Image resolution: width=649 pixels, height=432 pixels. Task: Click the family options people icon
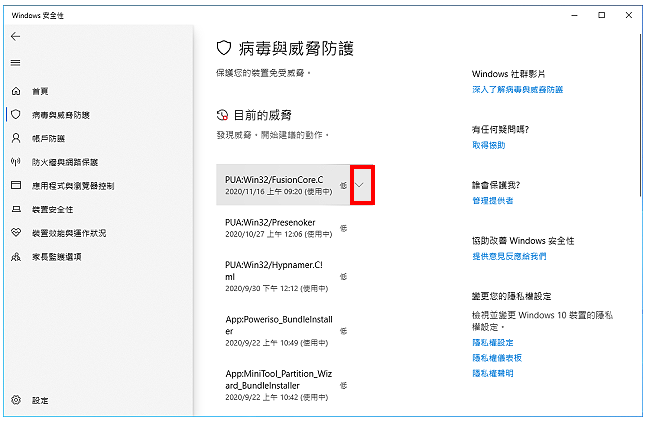point(16,257)
